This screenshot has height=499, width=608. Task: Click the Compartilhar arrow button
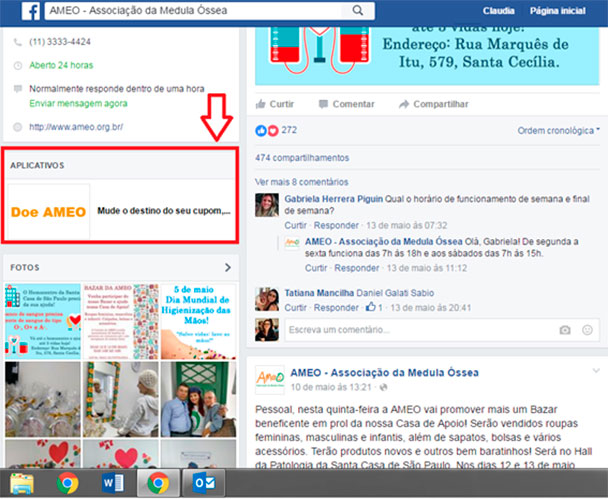click(x=434, y=104)
